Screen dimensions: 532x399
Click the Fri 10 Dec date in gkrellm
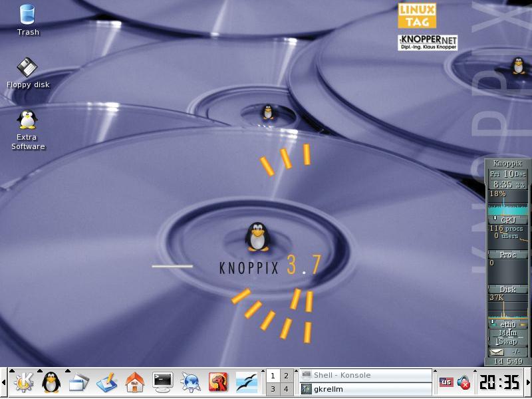(x=508, y=174)
